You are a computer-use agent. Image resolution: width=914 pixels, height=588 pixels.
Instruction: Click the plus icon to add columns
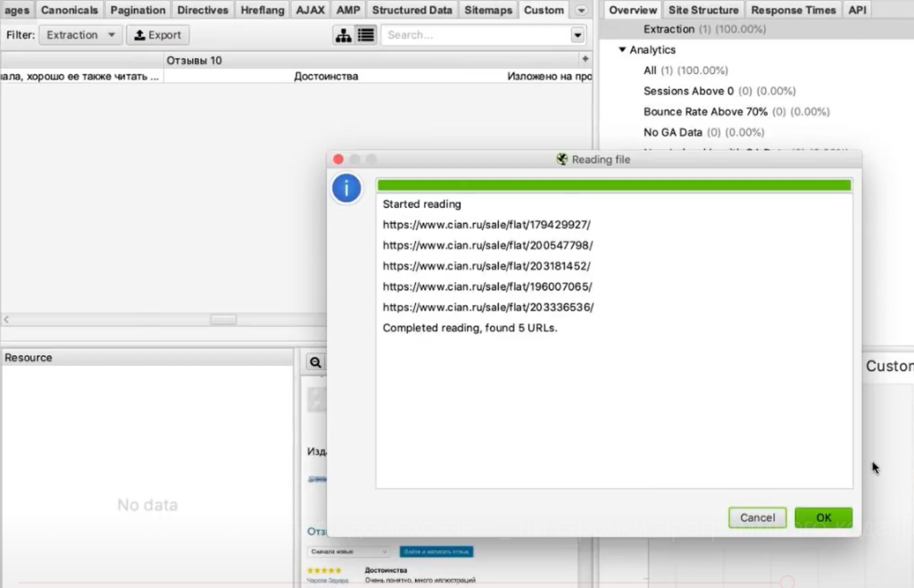pyautogui.click(x=586, y=59)
